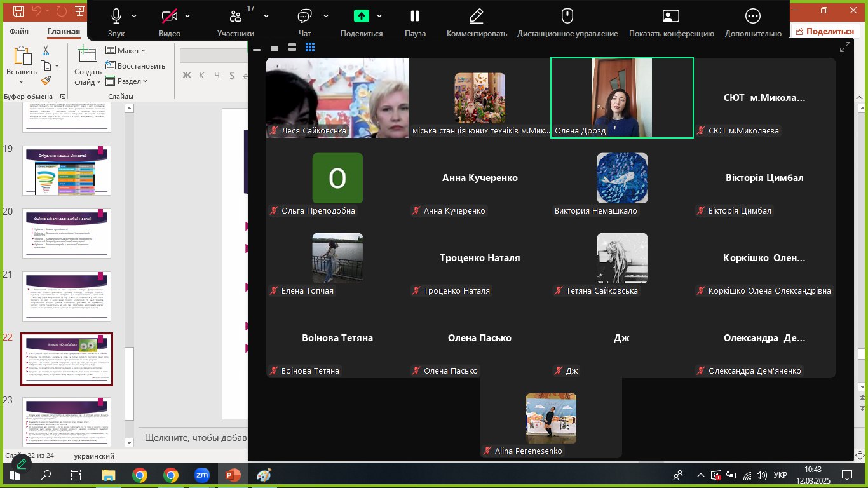
Task: Click Восстановить reset button
Action: pyautogui.click(x=135, y=65)
